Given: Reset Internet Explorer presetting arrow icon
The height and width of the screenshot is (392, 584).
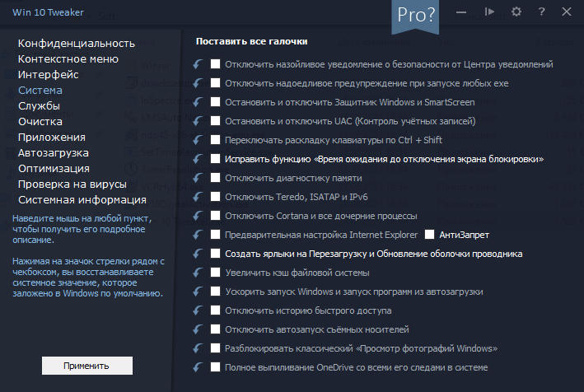Looking at the screenshot, I should [x=199, y=235].
